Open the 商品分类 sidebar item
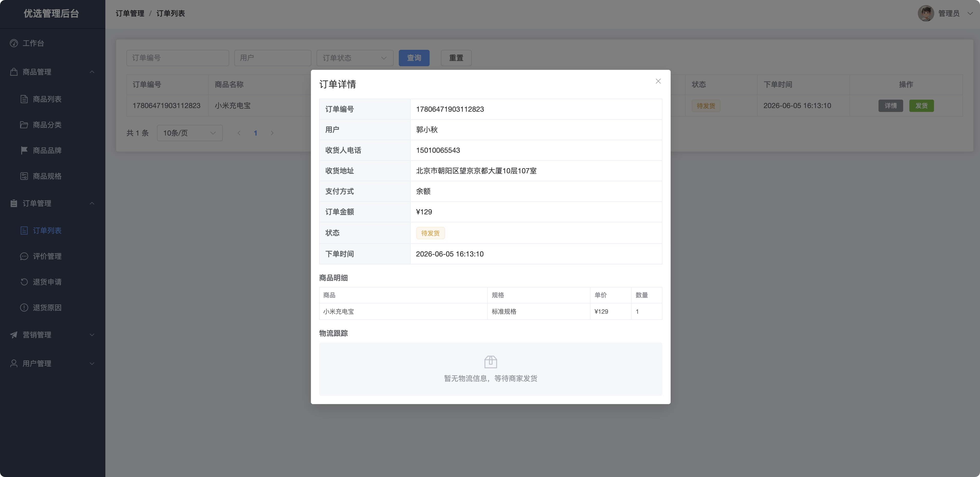Viewport: 980px width, 477px height. [x=52, y=125]
